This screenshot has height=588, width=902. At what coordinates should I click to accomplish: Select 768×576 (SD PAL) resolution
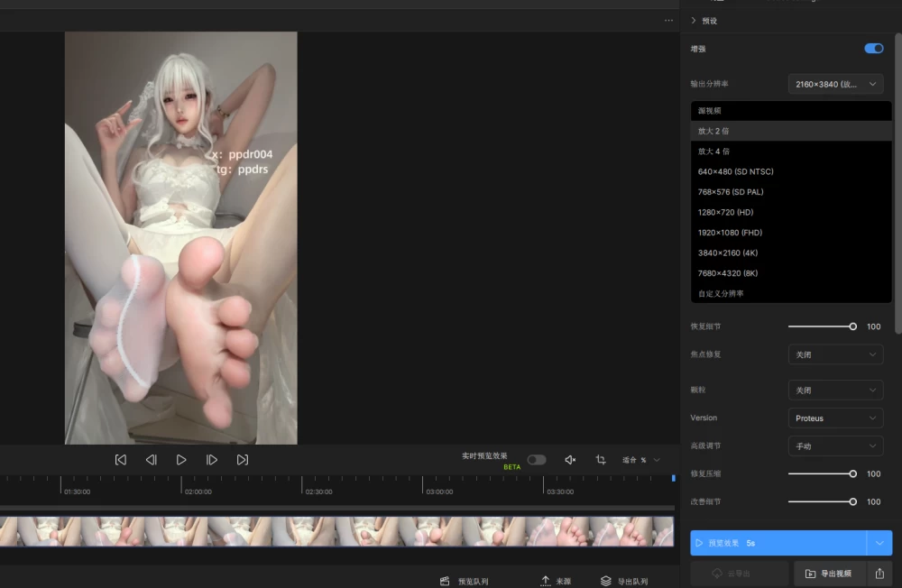[791, 191]
